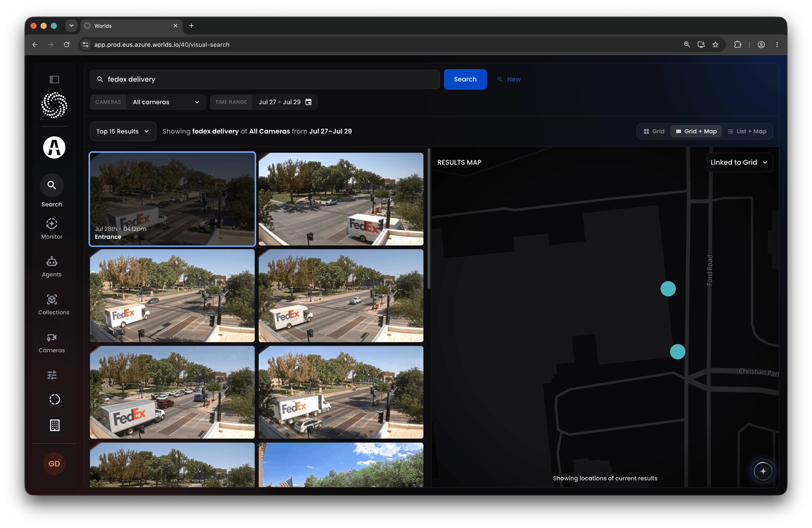Screen dimensions: 812x528
Task: Open the GD user profile avatar
Action: tap(54, 464)
